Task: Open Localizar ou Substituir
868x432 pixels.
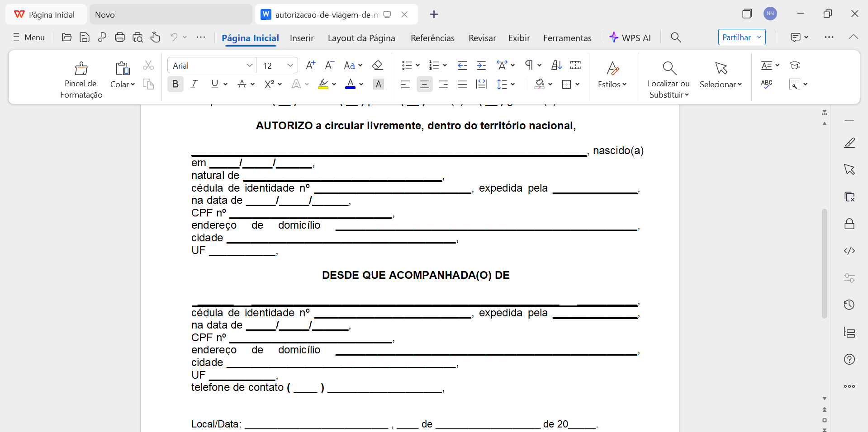Action: [x=669, y=80]
